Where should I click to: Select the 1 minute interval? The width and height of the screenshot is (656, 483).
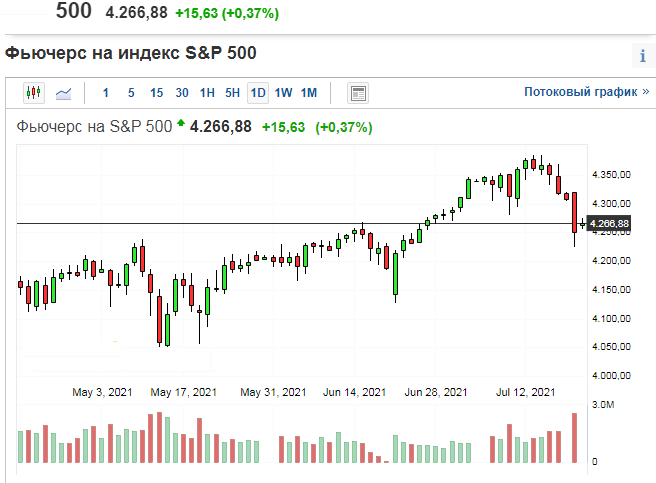[x=106, y=93]
